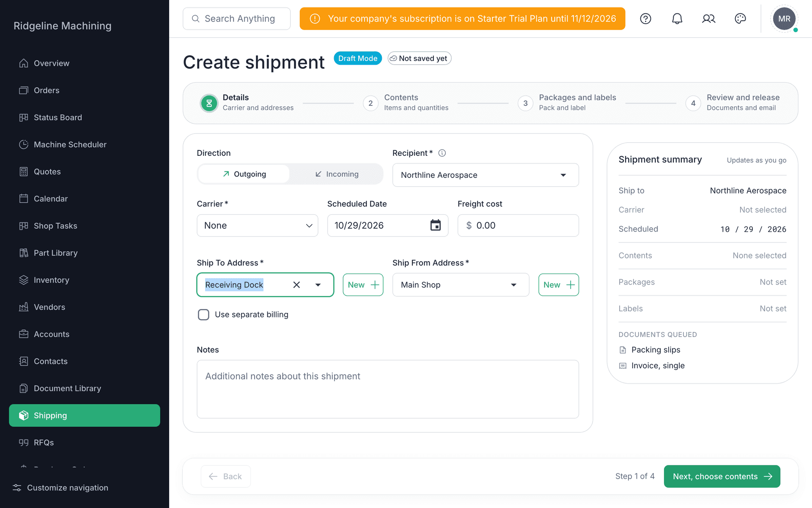Enable Use separate billing checkbox
Image resolution: width=812 pixels, height=508 pixels.
(203, 315)
